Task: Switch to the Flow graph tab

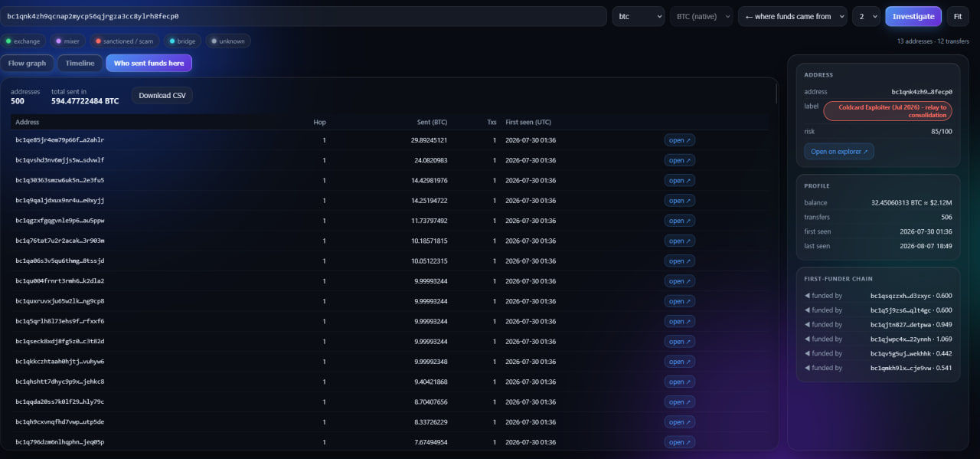Action: coord(28,63)
